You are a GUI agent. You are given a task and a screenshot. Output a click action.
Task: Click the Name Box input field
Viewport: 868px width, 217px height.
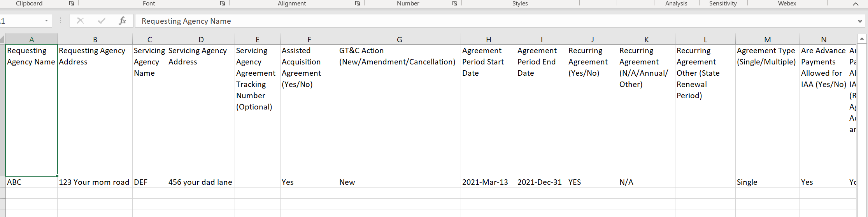(19, 21)
